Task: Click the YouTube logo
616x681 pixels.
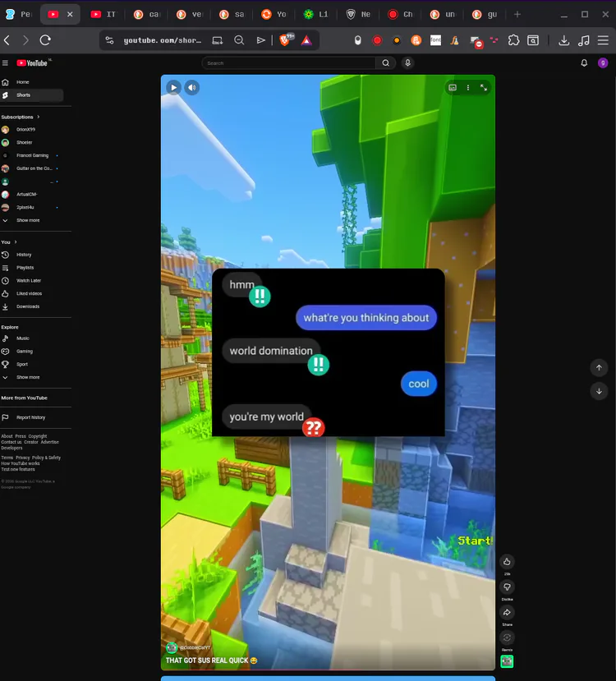Action: pyautogui.click(x=32, y=63)
